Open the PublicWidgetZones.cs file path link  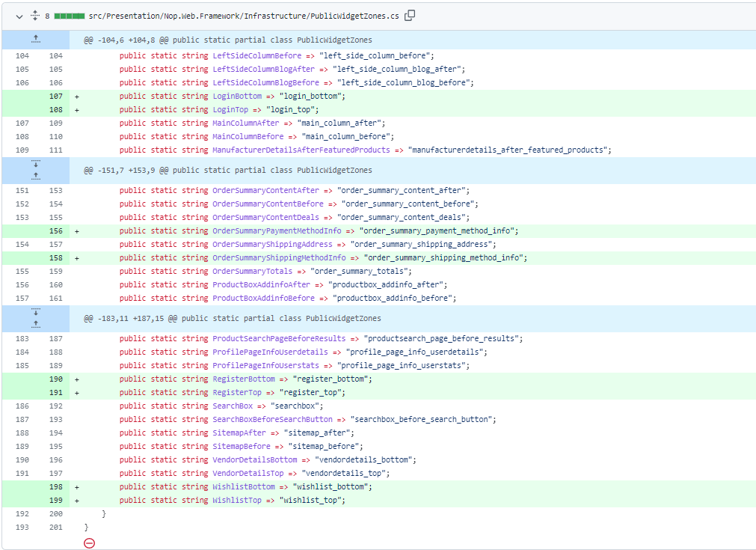point(243,16)
